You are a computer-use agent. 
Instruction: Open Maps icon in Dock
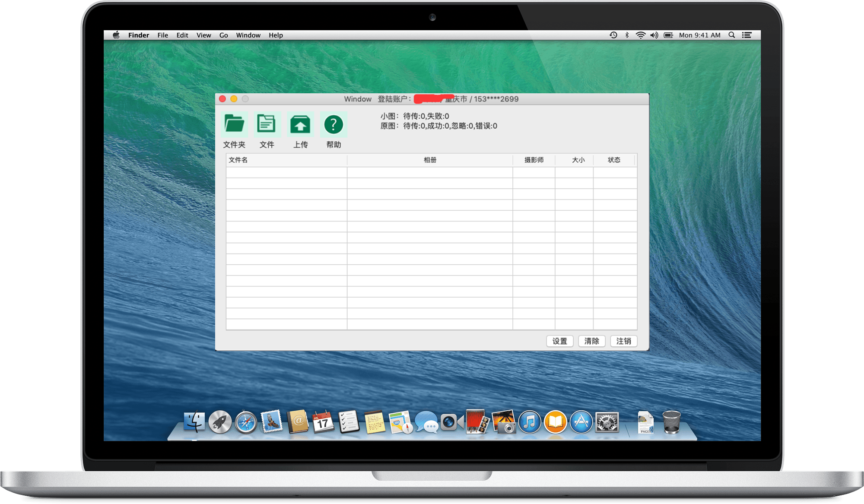(400, 422)
